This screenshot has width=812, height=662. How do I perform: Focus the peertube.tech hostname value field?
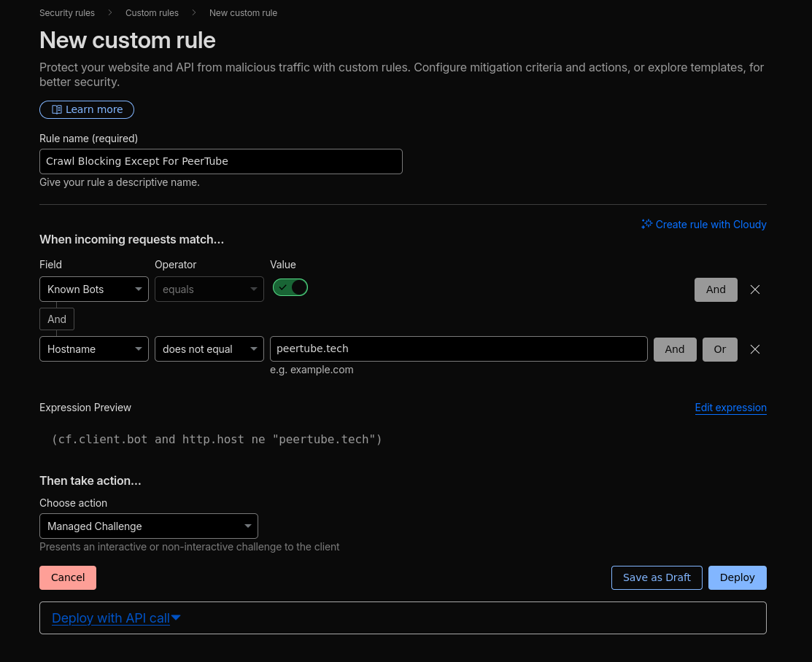point(459,348)
